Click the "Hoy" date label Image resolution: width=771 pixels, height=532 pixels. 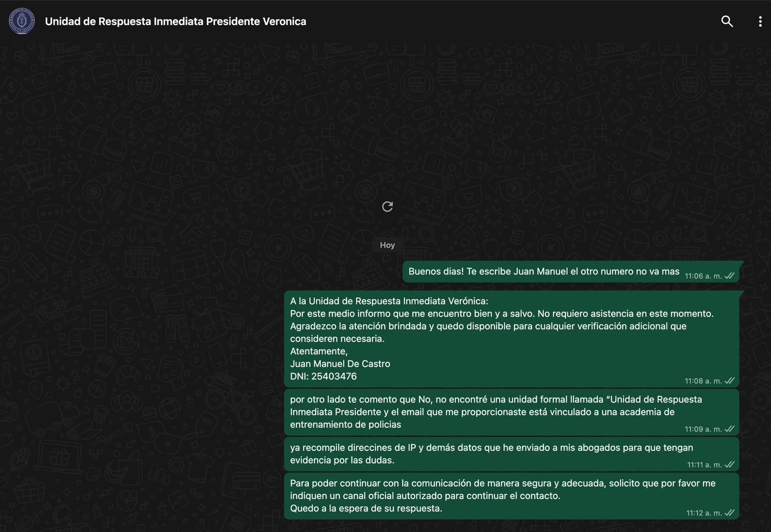[387, 245]
